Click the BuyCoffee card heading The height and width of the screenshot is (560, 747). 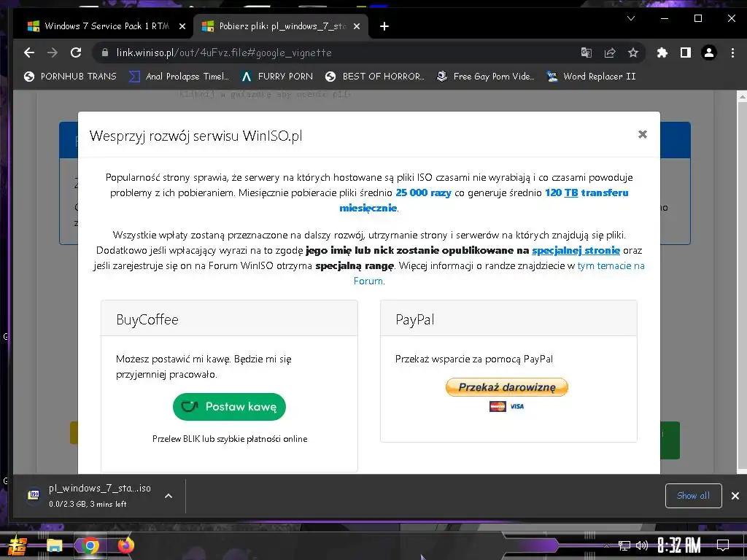click(147, 319)
